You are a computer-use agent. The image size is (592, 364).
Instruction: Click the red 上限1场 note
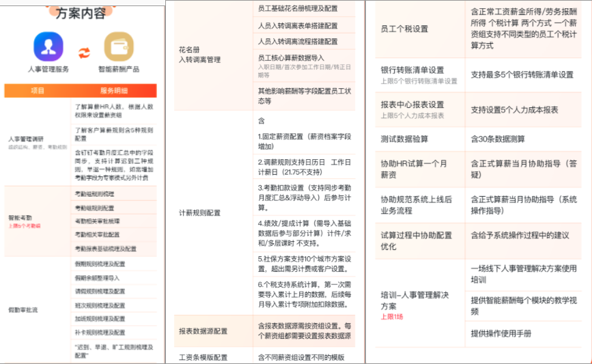click(391, 316)
